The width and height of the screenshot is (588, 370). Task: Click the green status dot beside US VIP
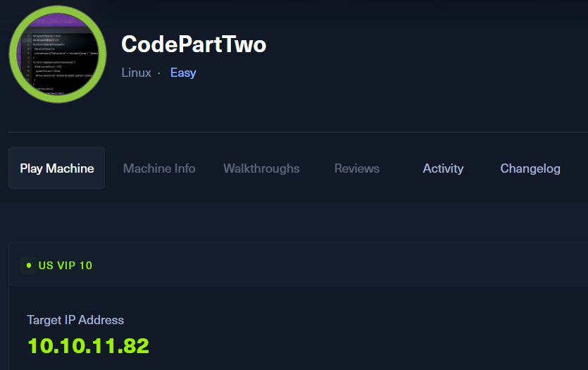click(29, 266)
